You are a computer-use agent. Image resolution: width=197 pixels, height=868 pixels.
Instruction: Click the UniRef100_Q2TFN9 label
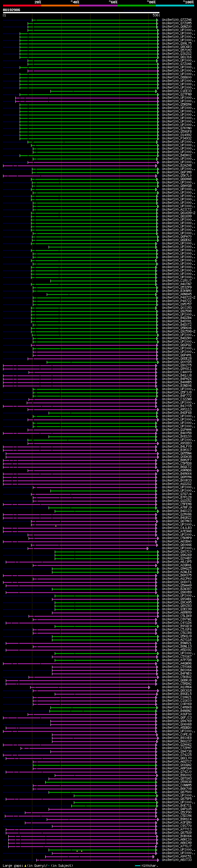click(x=177, y=94)
